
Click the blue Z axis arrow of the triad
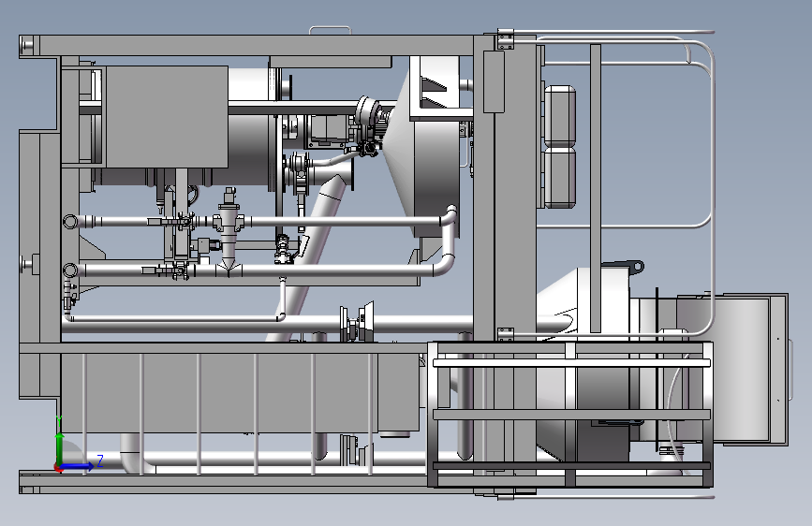point(79,466)
